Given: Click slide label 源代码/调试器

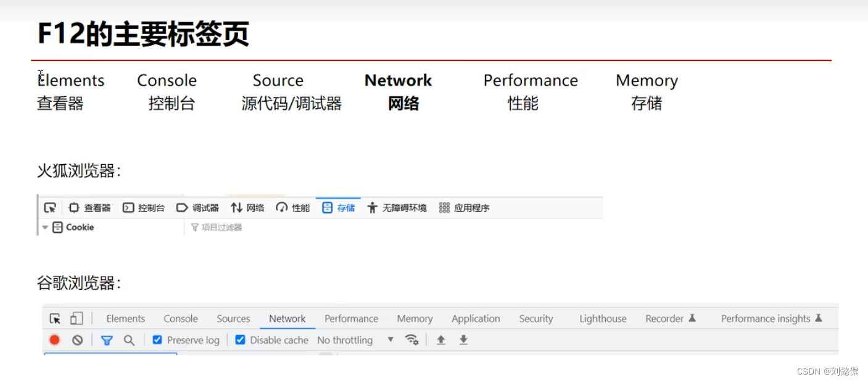Looking at the screenshot, I should pos(292,104).
